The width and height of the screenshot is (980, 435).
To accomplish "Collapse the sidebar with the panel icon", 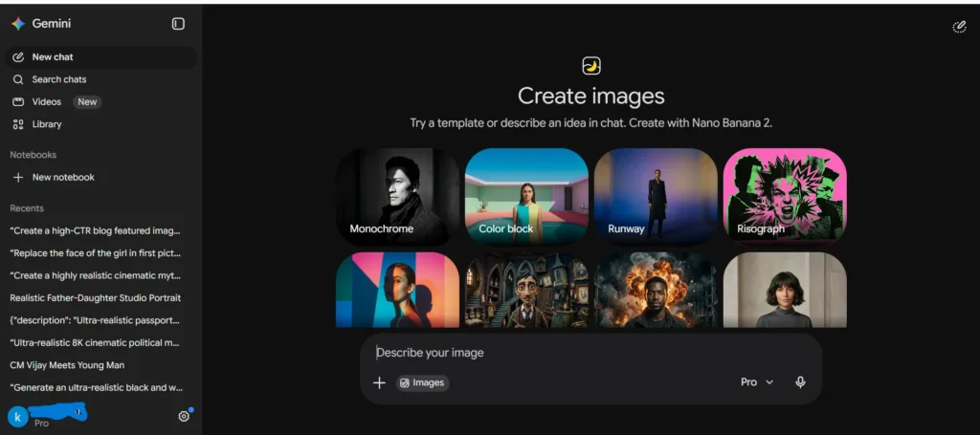I will pos(178,24).
